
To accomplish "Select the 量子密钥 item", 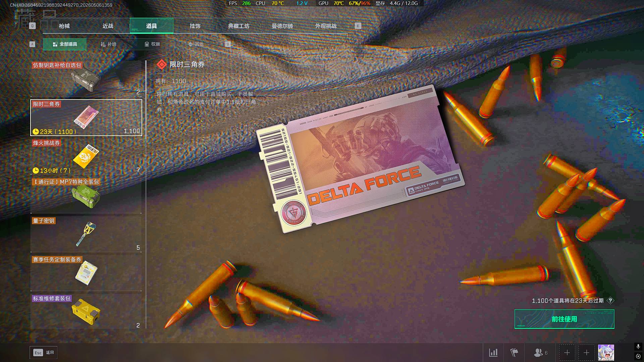I will click(x=86, y=234).
